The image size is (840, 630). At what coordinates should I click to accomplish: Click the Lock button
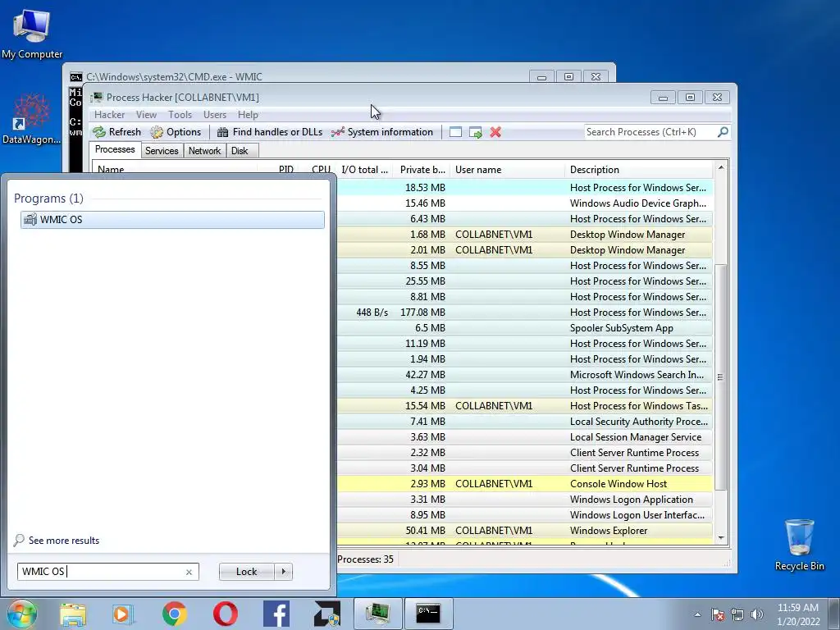[246, 572]
